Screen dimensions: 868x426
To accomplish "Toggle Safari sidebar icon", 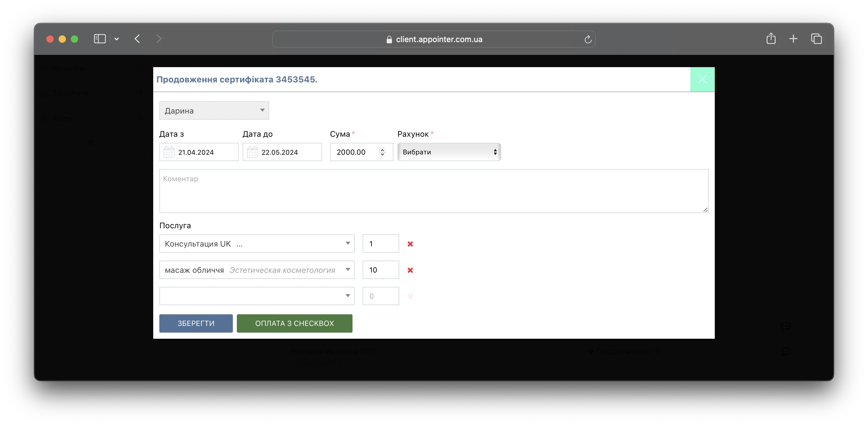I will 99,39.
